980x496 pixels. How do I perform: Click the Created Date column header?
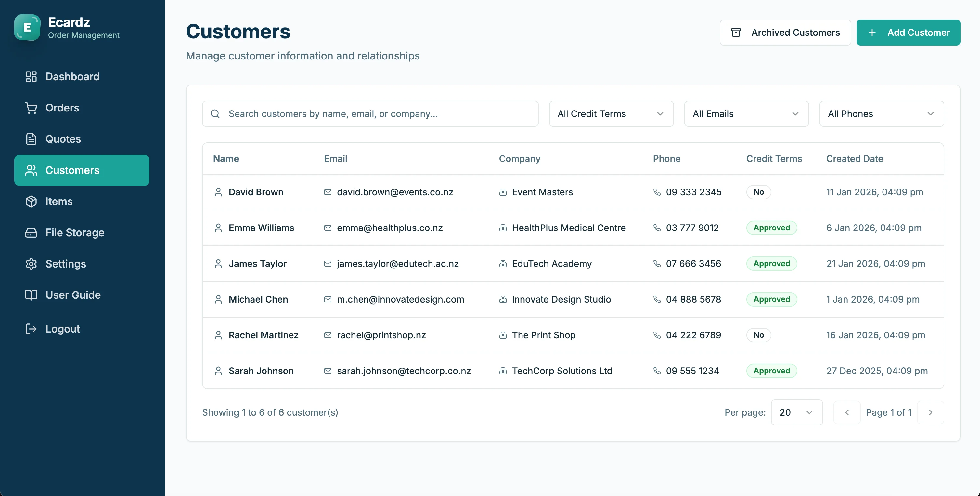coord(855,159)
